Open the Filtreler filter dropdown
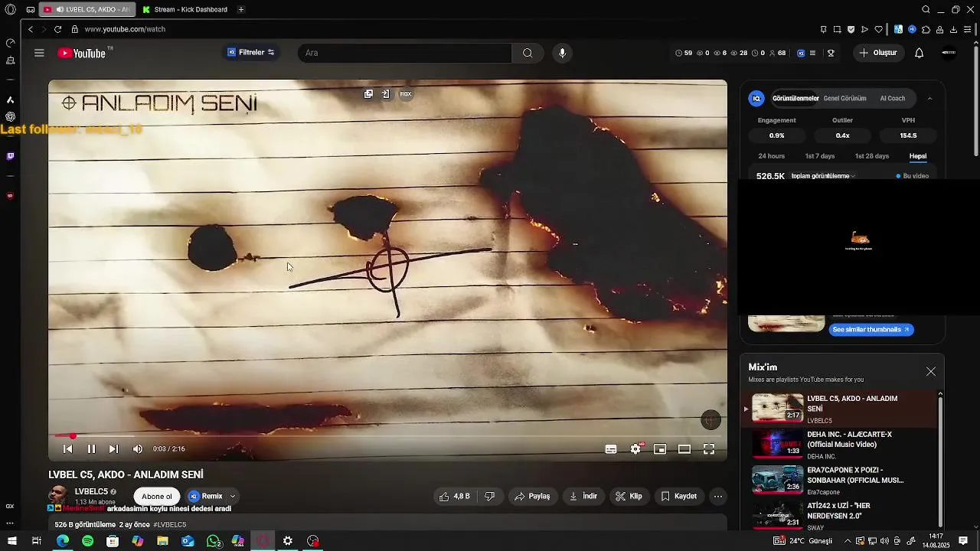 click(251, 53)
